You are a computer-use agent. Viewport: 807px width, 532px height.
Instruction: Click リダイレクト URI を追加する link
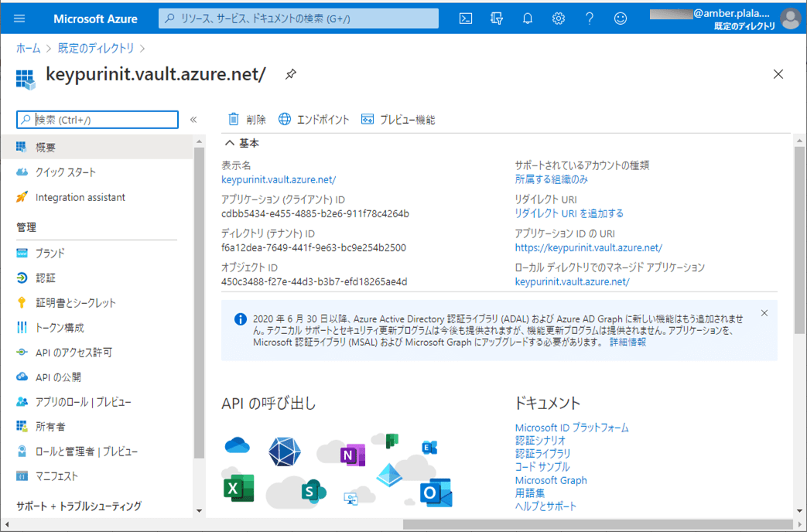[x=569, y=213]
